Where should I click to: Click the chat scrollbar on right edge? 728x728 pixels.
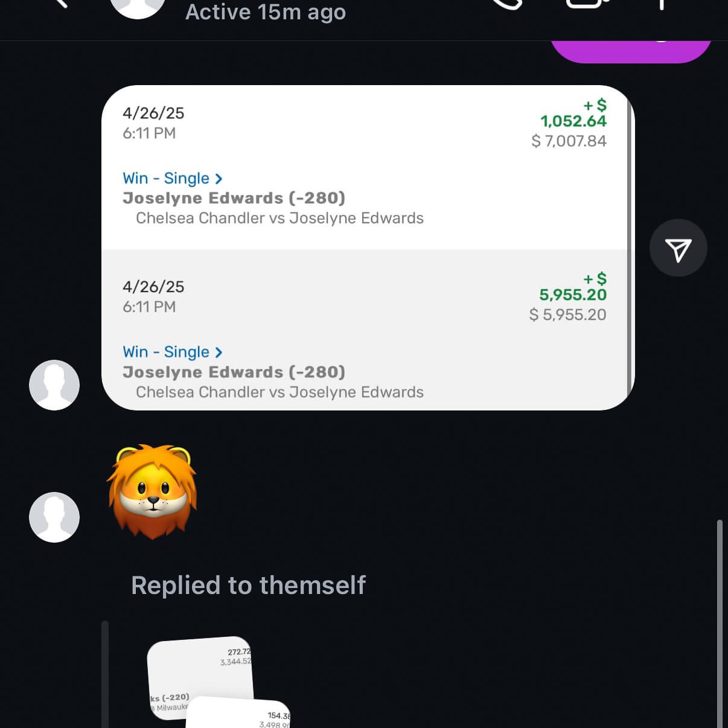[x=720, y=622]
